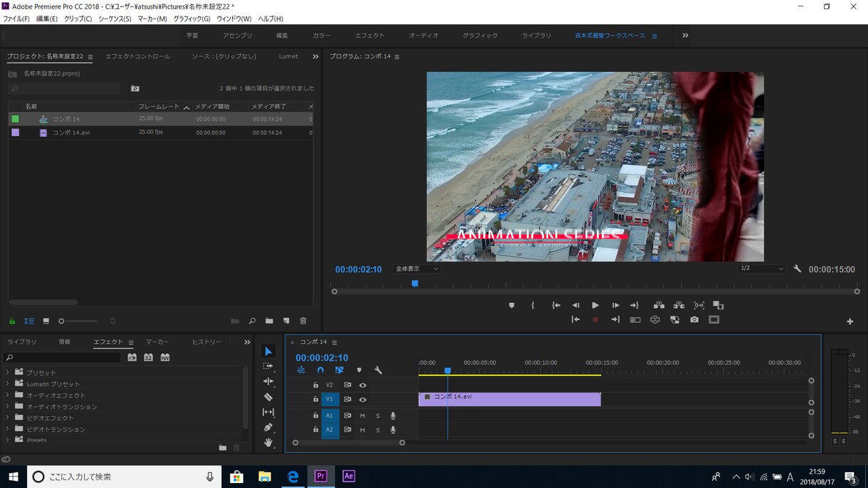Click Find magnifier icon in project panel
The width and height of the screenshot is (868, 488).
click(x=252, y=322)
